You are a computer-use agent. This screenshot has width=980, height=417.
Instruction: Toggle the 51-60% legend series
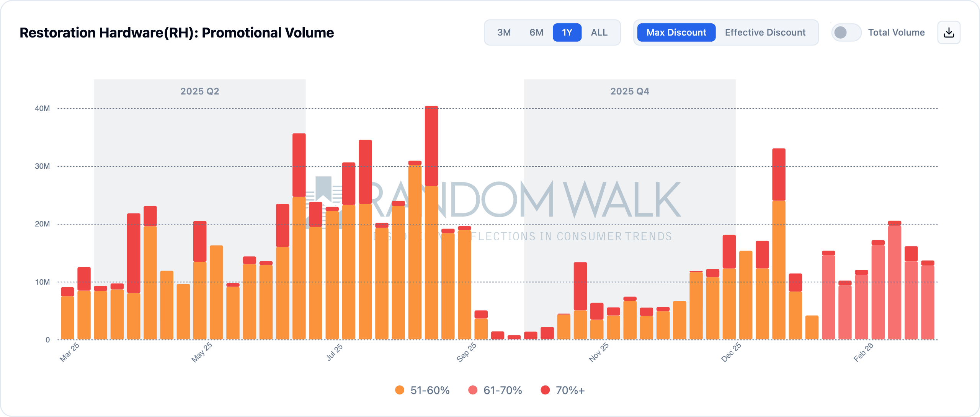[430, 390]
